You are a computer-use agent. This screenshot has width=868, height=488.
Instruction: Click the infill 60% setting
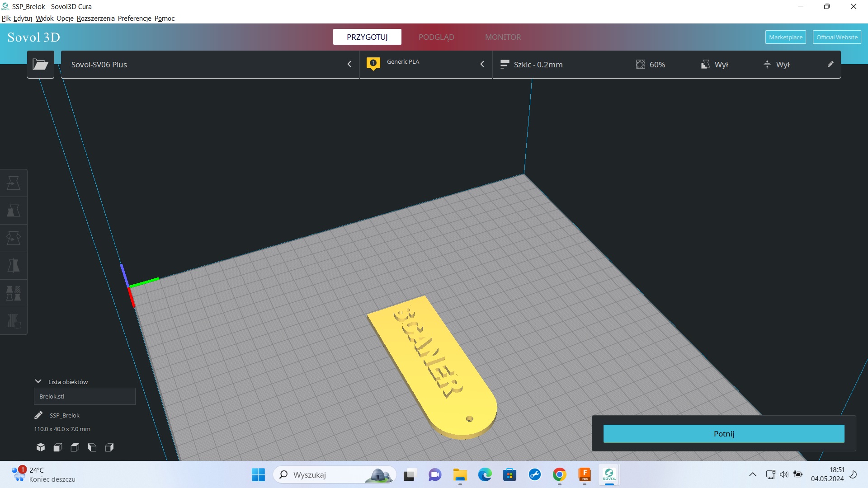coord(651,65)
